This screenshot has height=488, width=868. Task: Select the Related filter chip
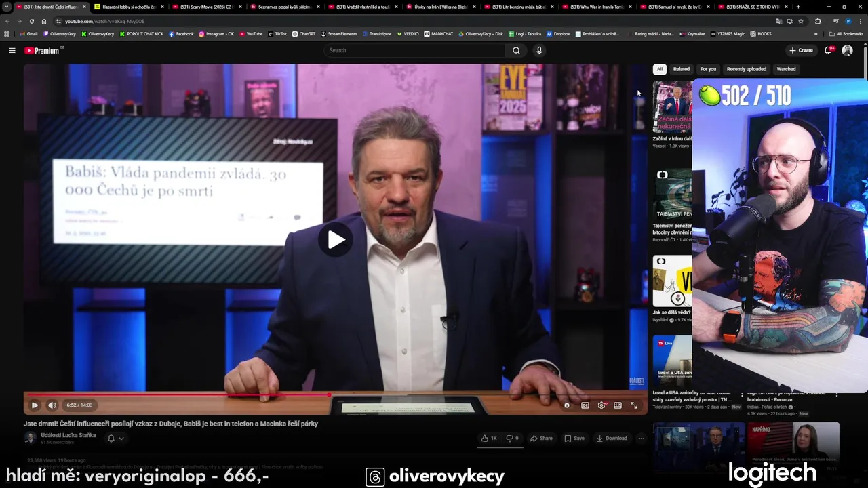(x=682, y=69)
